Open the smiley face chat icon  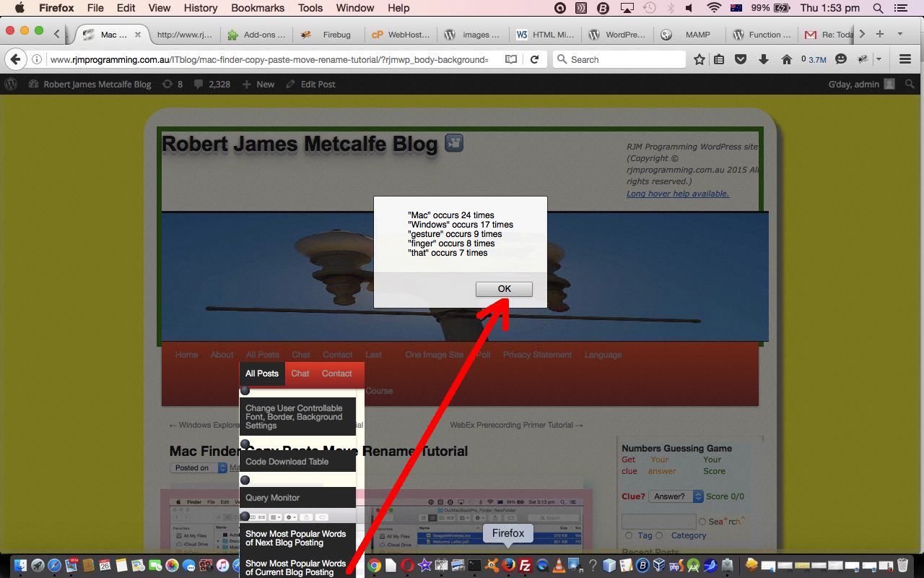[x=841, y=59]
